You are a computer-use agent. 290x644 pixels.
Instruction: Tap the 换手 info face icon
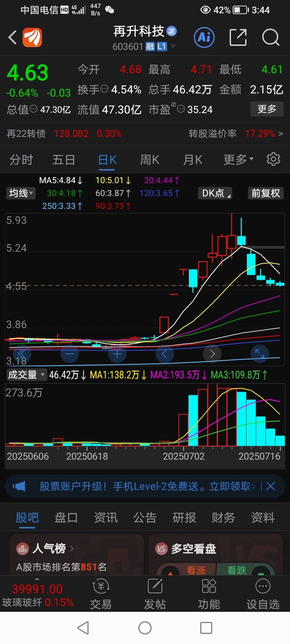[x=104, y=89]
